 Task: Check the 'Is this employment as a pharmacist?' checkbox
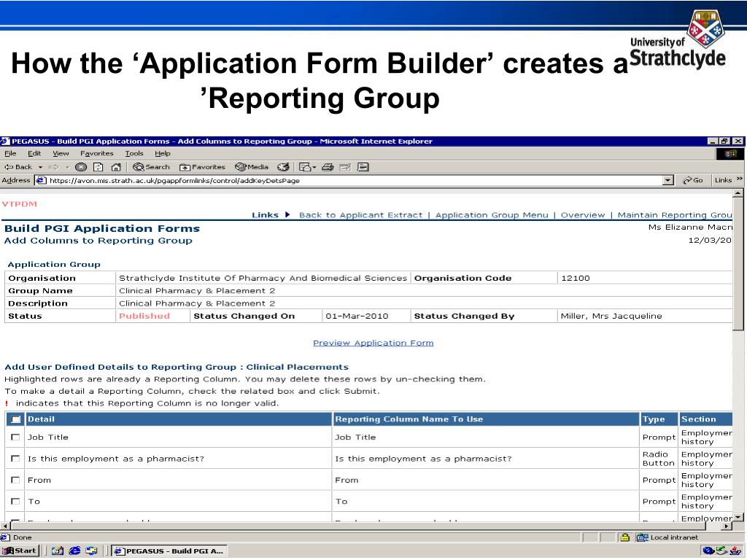pyautogui.click(x=15, y=459)
